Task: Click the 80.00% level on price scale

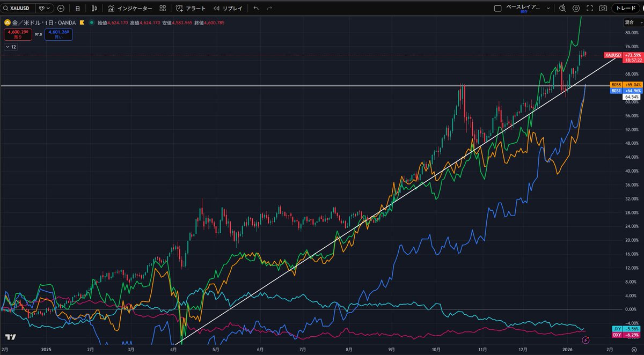Action: click(x=631, y=33)
